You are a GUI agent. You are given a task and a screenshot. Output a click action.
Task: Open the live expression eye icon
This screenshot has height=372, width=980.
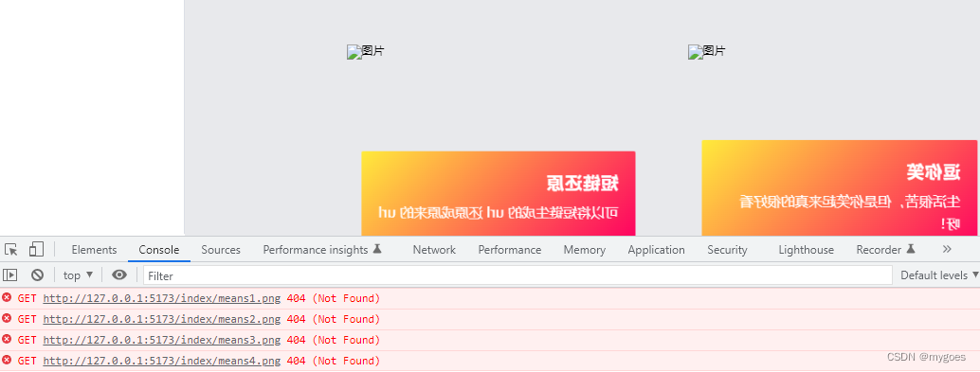(x=119, y=275)
